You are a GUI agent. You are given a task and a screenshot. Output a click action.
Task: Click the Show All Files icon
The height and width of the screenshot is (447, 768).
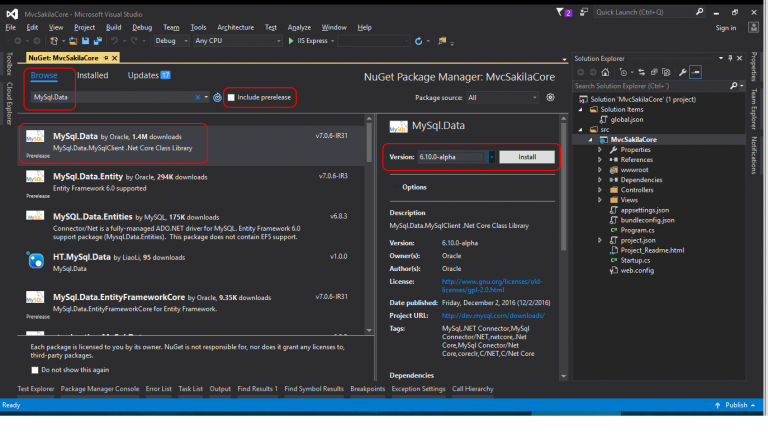pyautogui.click(x=667, y=72)
